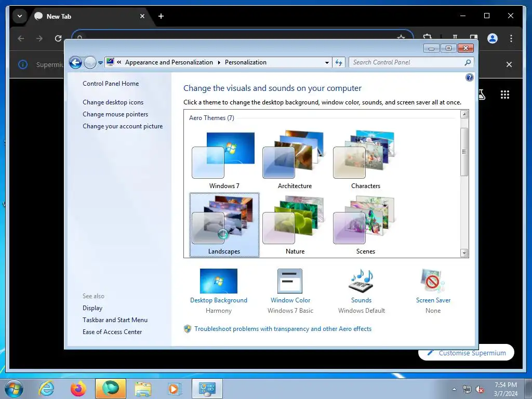The width and height of the screenshot is (532, 399).
Task: Open Taskbar and Start Menu link
Action: [x=115, y=320]
